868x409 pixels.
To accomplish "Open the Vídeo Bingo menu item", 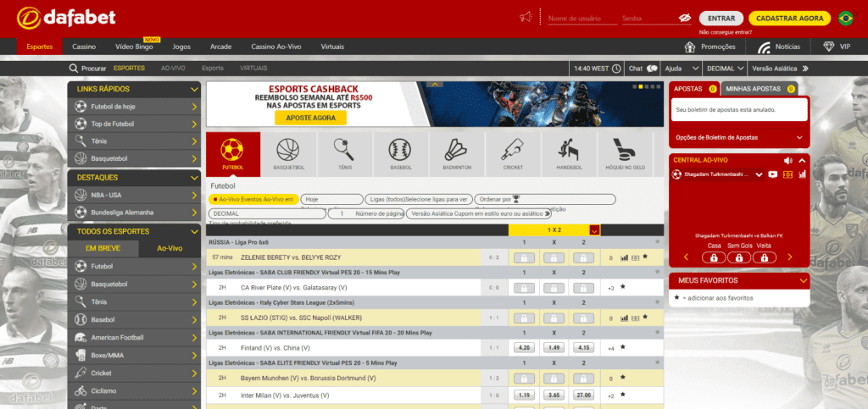I will 134,47.
